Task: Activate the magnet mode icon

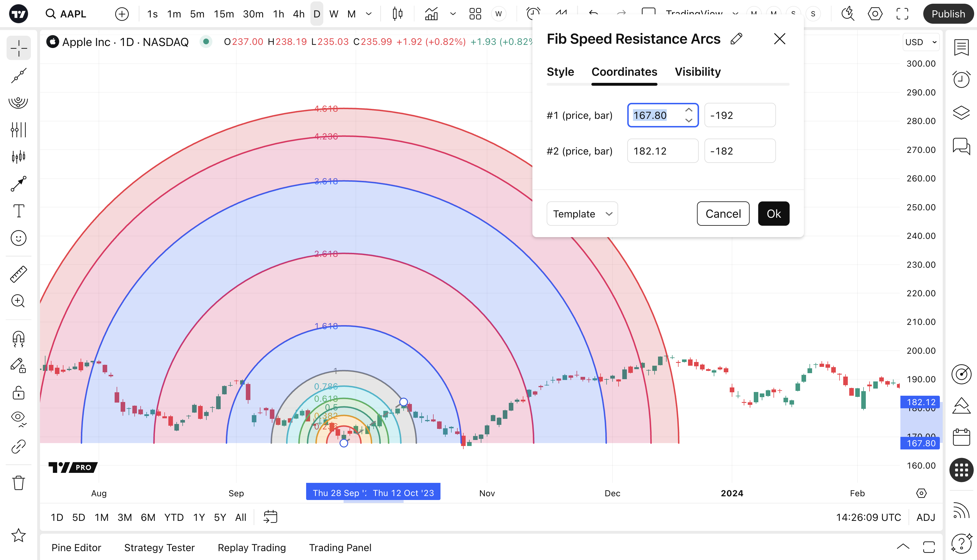Action: 19,339
